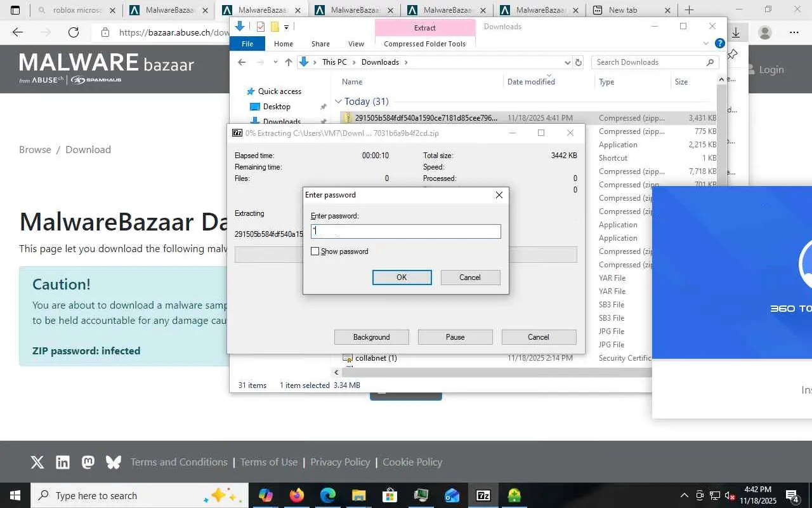
Task: Open Outlook from the taskbar
Action: pyautogui.click(x=452, y=495)
